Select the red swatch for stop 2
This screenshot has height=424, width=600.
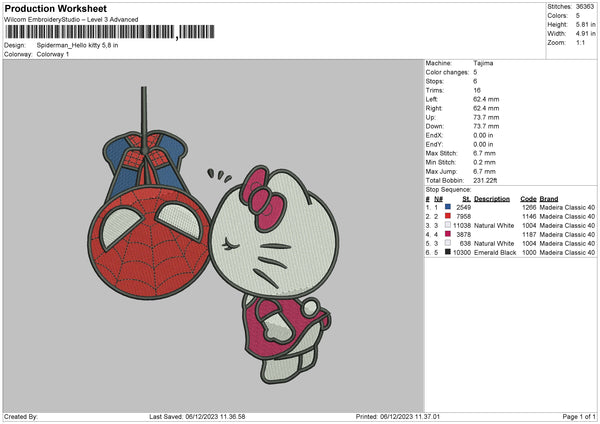(446, 216)
